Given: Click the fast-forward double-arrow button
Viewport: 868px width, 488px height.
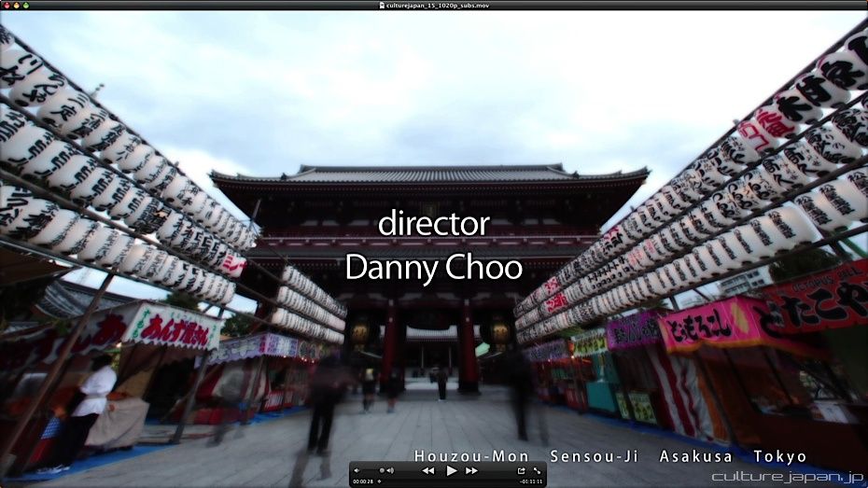Looking at the screenshot, I should (x=471, y=471).
